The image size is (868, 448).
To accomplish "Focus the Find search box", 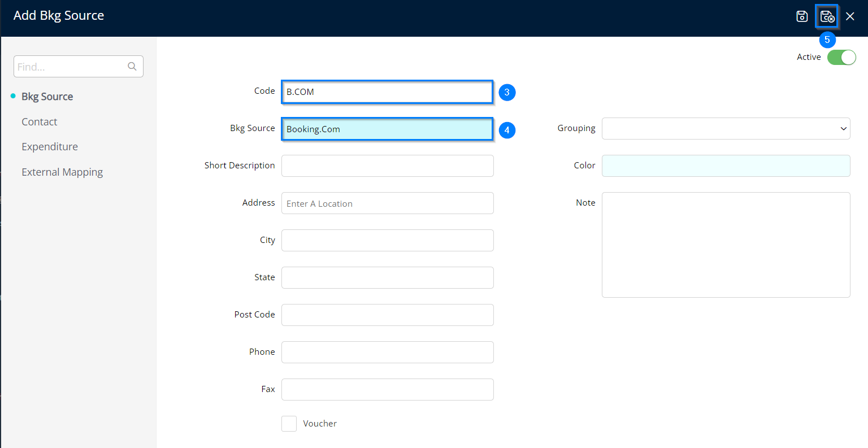I will pos(71,67).
